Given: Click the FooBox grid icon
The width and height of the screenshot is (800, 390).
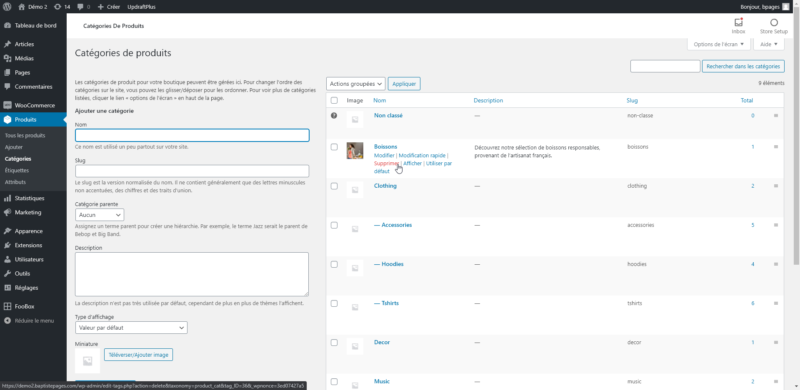Looking at the screenshot, I should point(7,307).
